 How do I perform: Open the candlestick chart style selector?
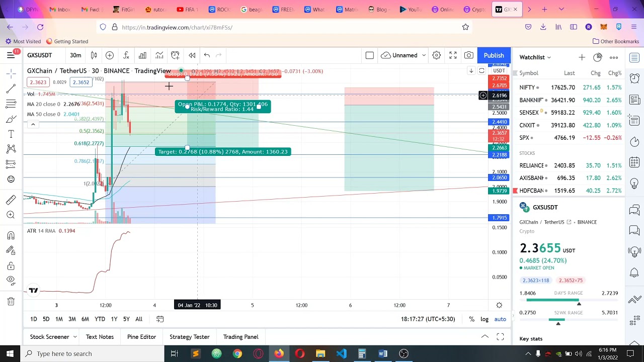pos(94,55)
